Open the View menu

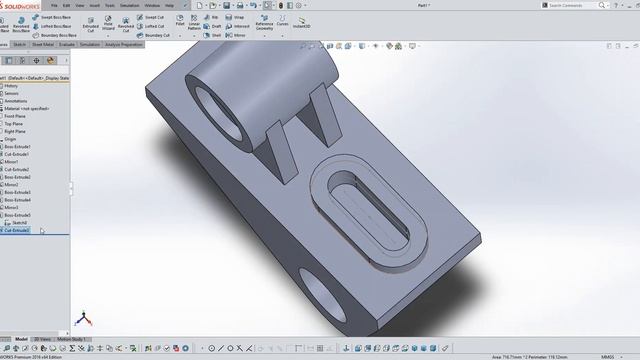click(x=80, y=5)
